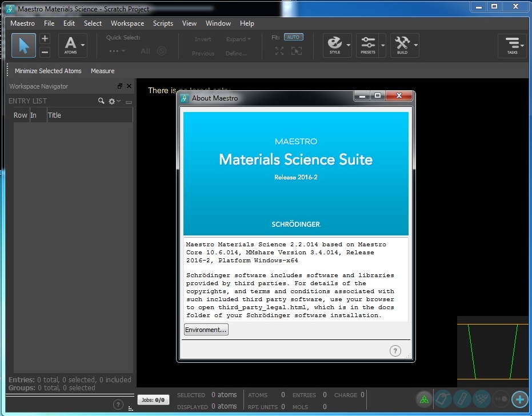Click the blue plus add icon
This screenshot has height=416, width=532.
[520, 399]
